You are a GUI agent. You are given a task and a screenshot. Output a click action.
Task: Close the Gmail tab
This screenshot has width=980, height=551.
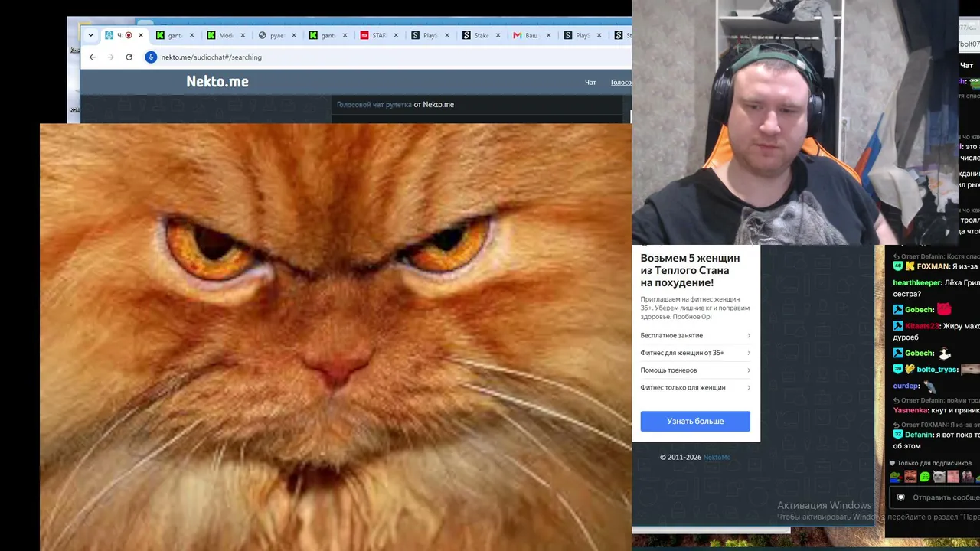click(548, 35)
